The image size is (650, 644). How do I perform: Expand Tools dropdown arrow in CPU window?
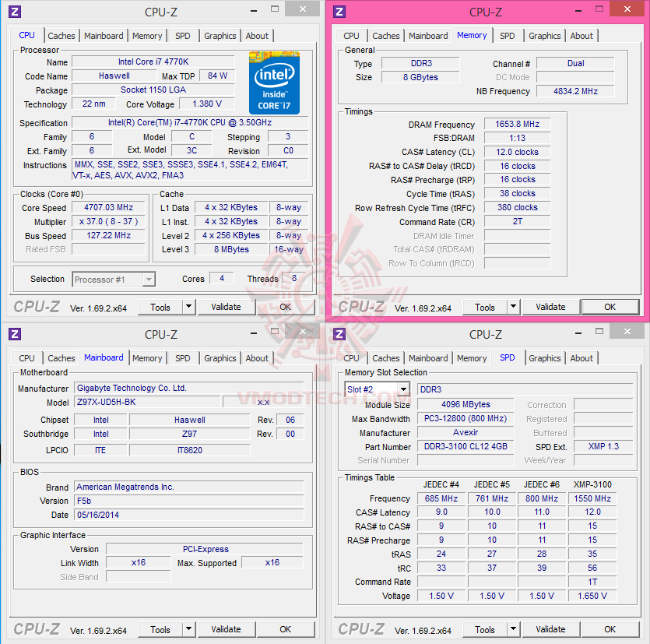(x=189, y=307)
